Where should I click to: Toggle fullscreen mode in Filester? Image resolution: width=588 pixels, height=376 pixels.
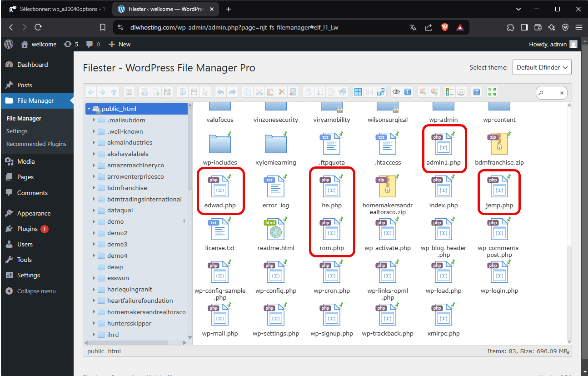[x=492, y=92]
